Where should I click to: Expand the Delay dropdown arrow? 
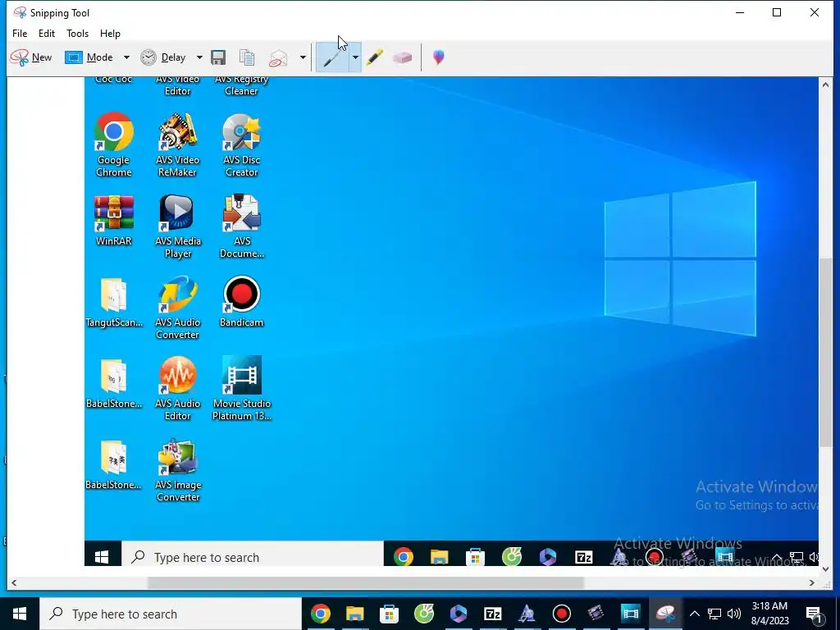click(x=199, y=57)
